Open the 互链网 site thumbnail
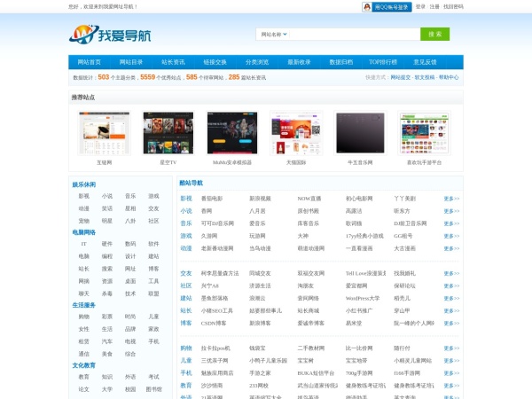Viewport: 532px width, 399px height. pyautogui.click(x=104, y=134)
